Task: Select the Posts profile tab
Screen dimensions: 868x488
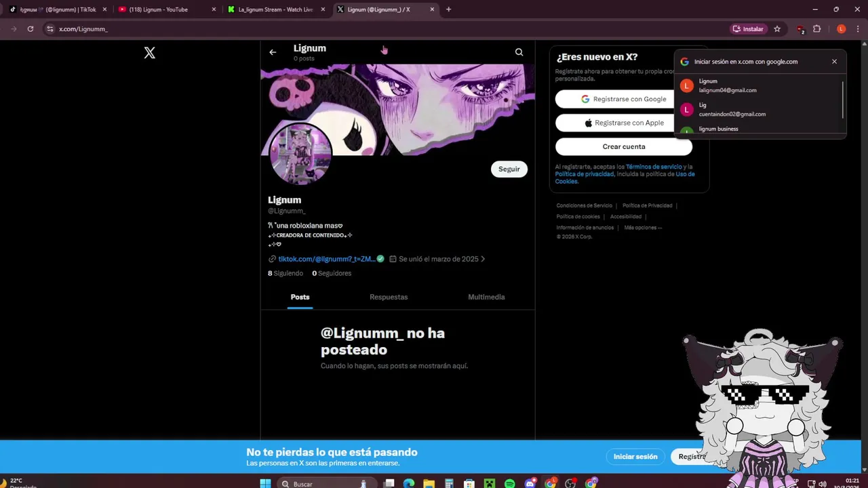Action: click(300, 297)
